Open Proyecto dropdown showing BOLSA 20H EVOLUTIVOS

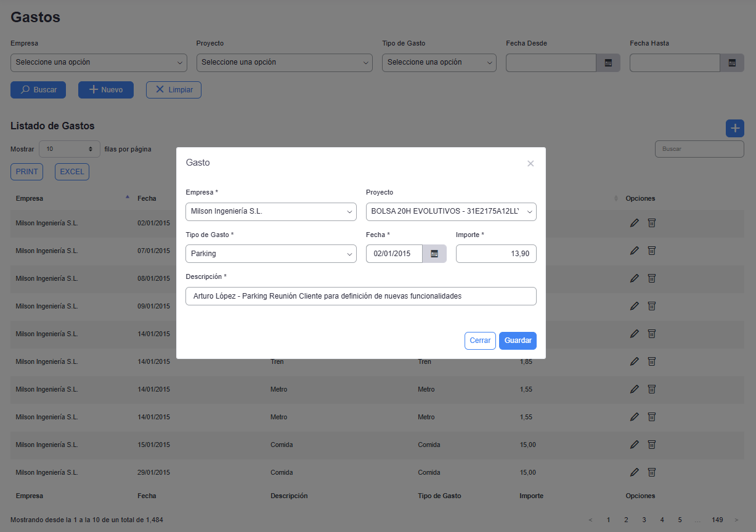450,212
